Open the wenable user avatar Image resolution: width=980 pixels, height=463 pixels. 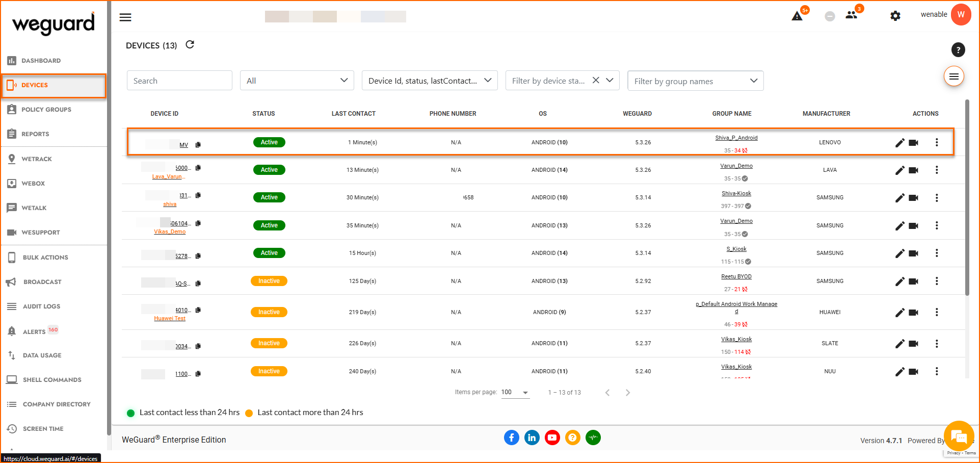coord(961,14)
